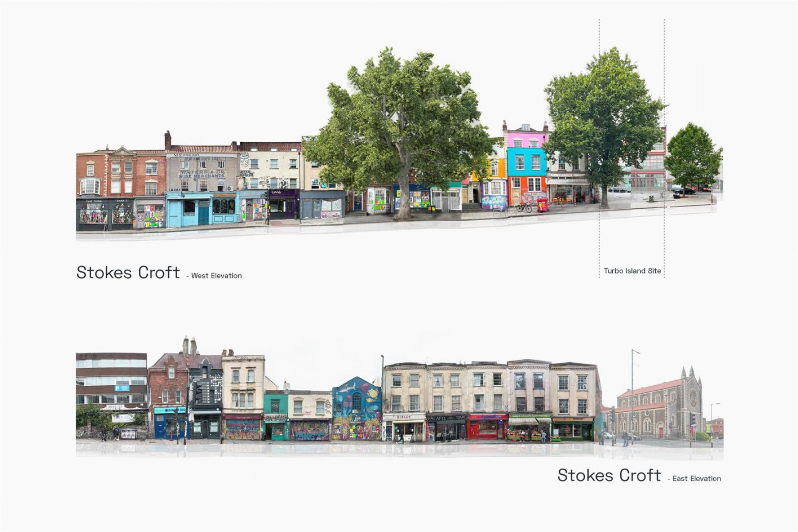
Task: Click the '- East Elevation' subtitle text
Action: click(694, 479)
